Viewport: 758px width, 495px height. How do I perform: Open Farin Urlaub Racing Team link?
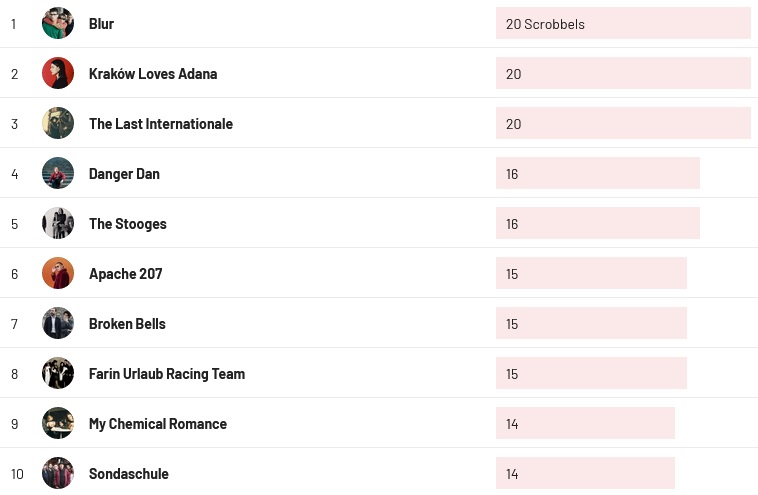click(166, 374)
